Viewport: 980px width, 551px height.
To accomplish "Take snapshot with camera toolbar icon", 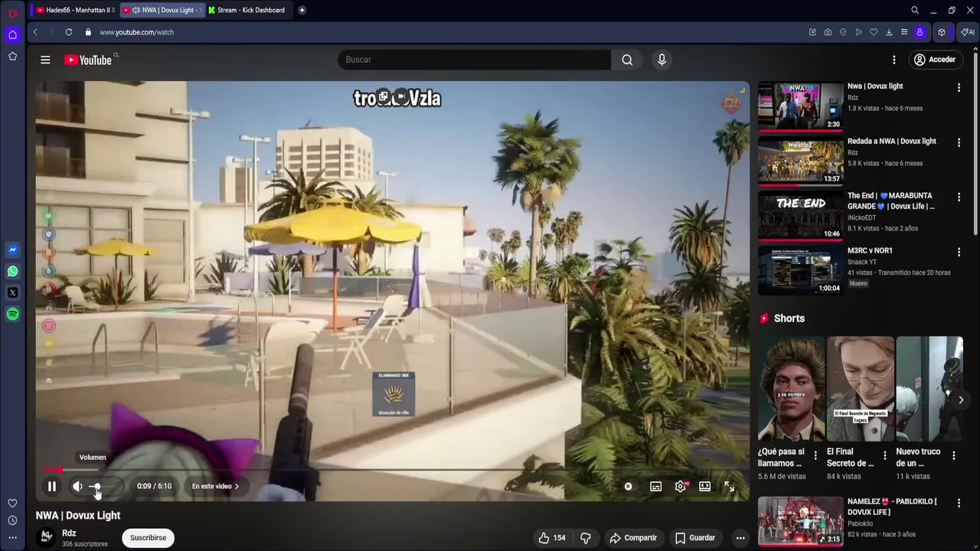I will point(828,32).
